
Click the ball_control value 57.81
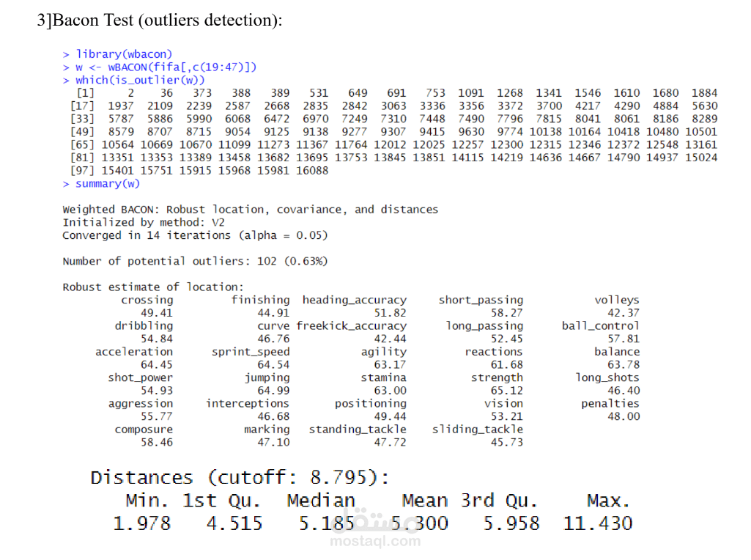[x=624, y=339]
